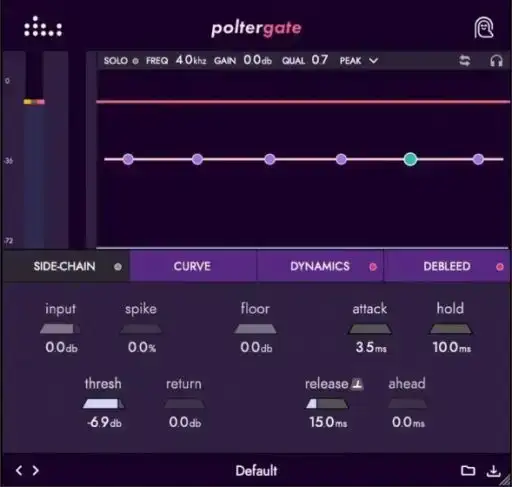Click the ahead slider control
The height and width of the screenshot is (487, 512).
pos(407,404)
